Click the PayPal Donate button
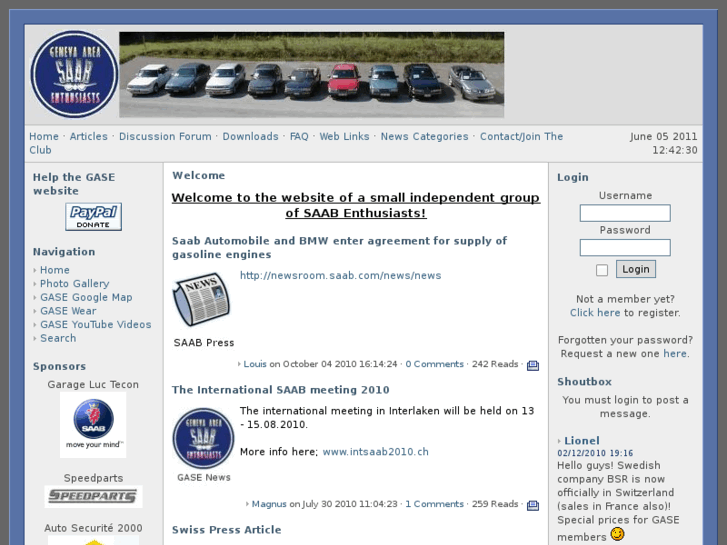 (x=93, y=217)
